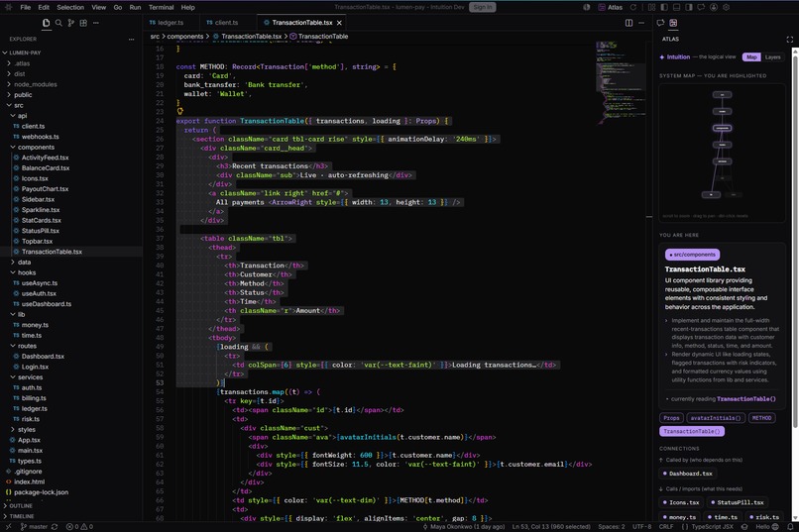The width and height of the screenshot is (799, 532).
Task: Expand the TIMELINE section
Action: 22,516
